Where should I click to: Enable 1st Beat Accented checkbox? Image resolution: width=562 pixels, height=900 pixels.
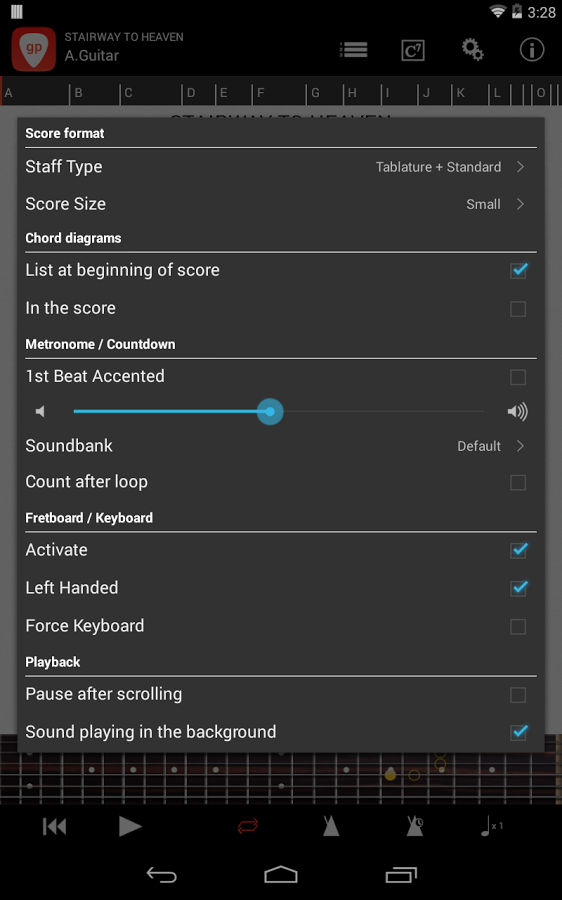tap(518, 377)
